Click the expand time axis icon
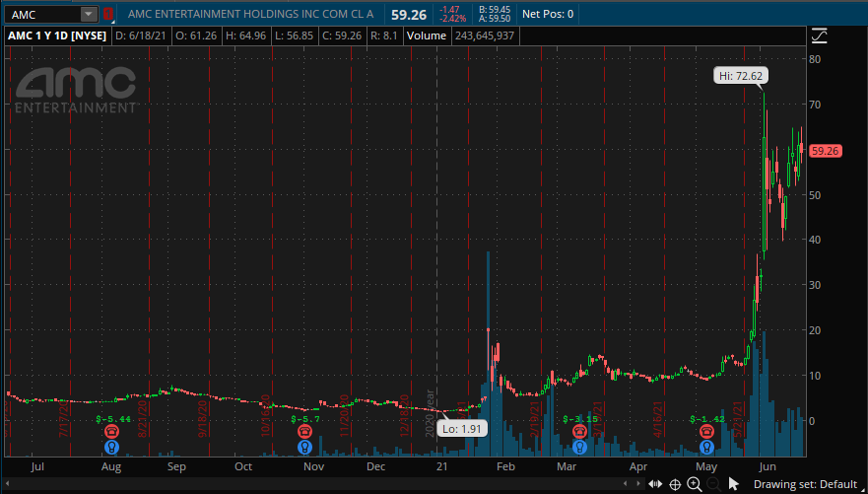Image resolution: width=868 pixels, height=494 pixels. pyautogui.click(x=655, y=484)
